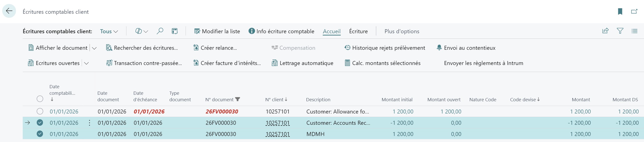Click Rechercher des écritures
644x142 pixels.
[142, 48]
